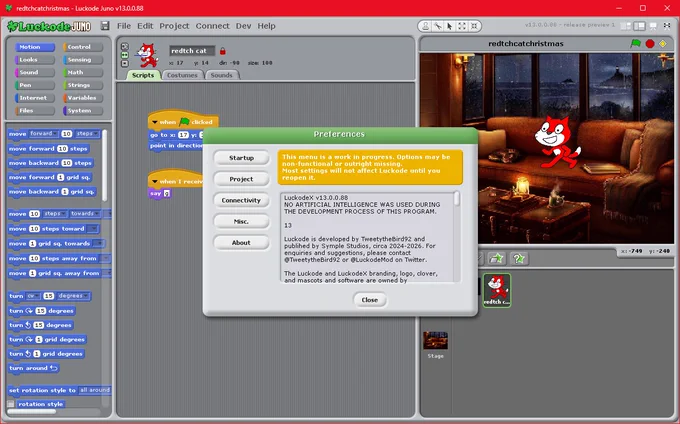Image resolution: width=680 pixels, height=424 pixels.
Task: Open the Dev menu
Action: [243, 26]
